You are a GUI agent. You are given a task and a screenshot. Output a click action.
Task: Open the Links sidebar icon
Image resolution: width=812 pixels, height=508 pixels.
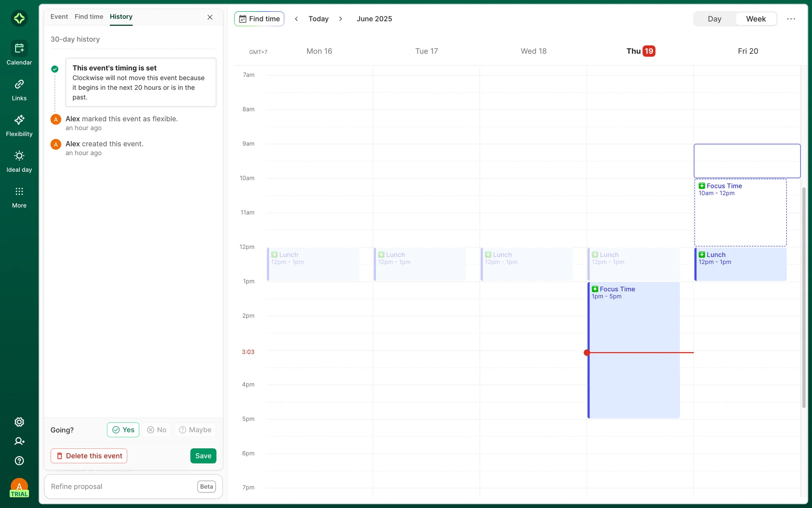19,84
